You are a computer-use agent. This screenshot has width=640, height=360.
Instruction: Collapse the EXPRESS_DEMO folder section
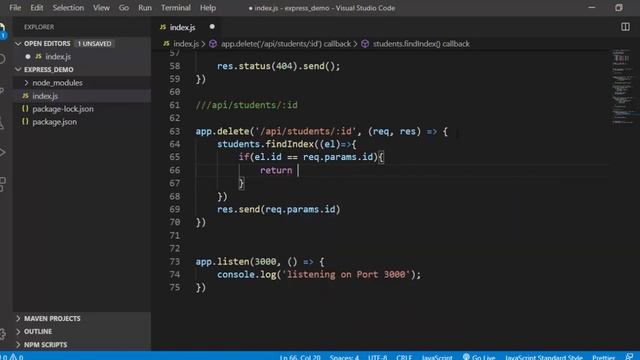pyautogui.click(x=18, y=69)
